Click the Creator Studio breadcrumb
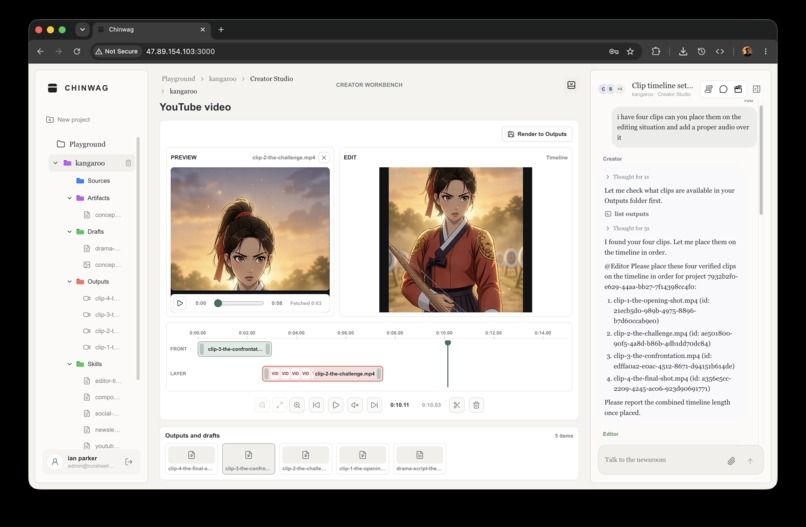 tap(271, 79)
